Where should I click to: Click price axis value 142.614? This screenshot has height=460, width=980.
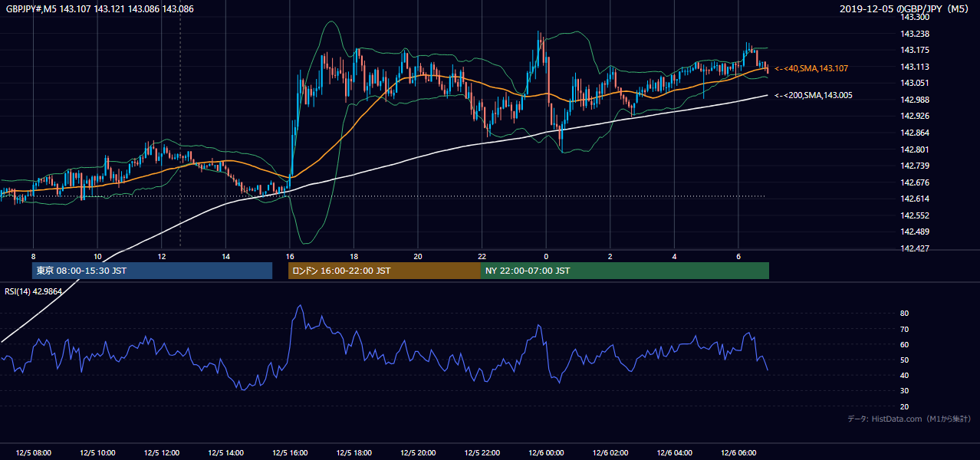915,199
